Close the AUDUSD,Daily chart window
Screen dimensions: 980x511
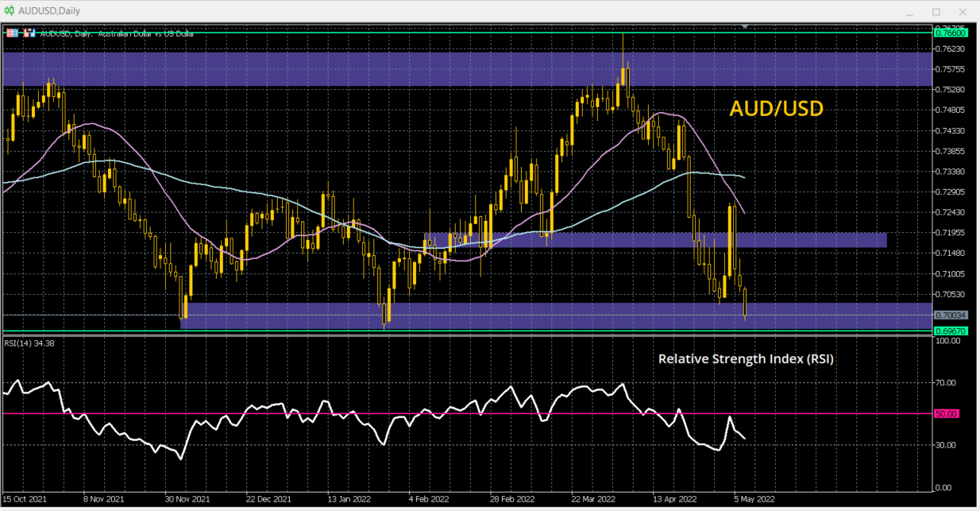click(x=963, y=11)
